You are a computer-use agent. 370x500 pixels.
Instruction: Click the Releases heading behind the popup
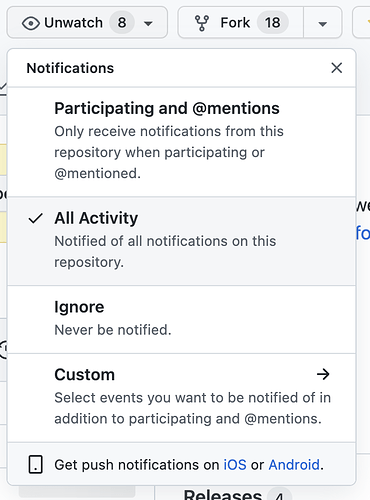click(223, 495)
